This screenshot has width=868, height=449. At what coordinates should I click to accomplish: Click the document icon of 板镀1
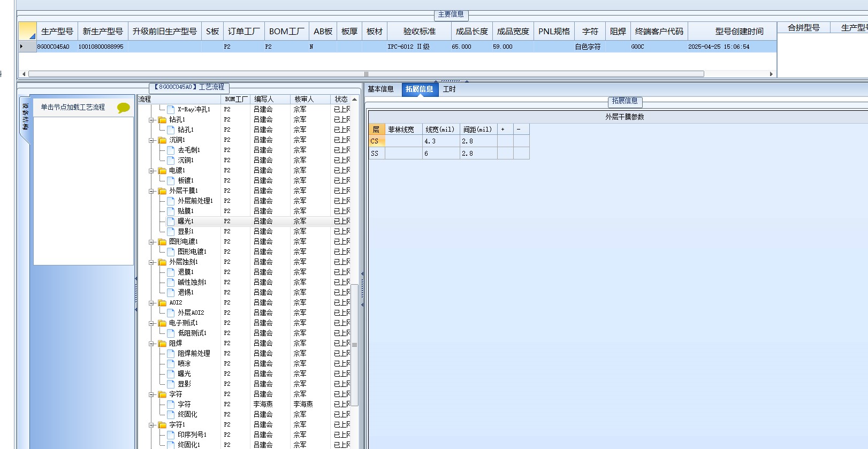pyautogui.click(x=171, y=181)
